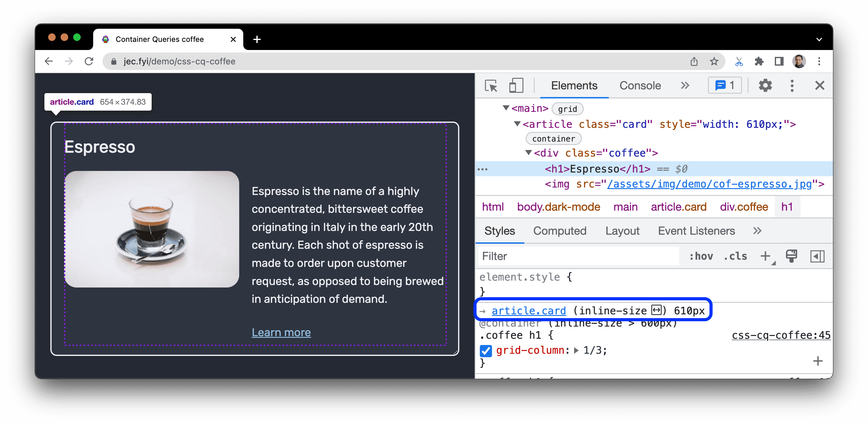This screenshot has width=868, height=425.
Task: Switch to the Console tab
Action: pyautogui.click(x=640, y=85)
